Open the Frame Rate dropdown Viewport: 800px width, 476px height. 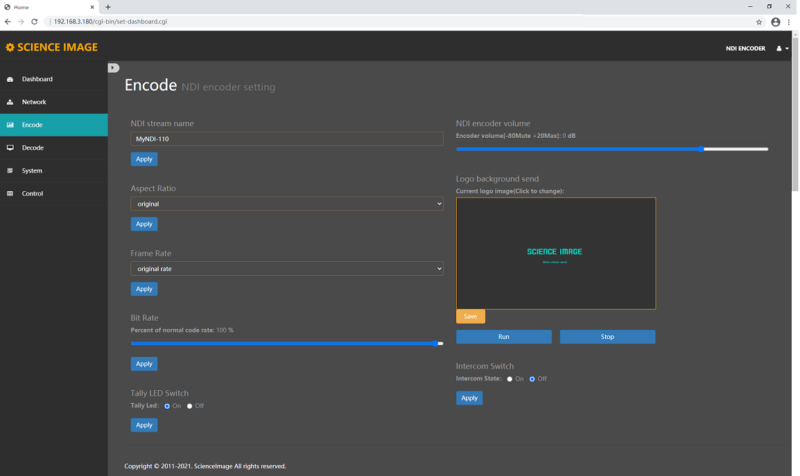[x=286, y=269]
